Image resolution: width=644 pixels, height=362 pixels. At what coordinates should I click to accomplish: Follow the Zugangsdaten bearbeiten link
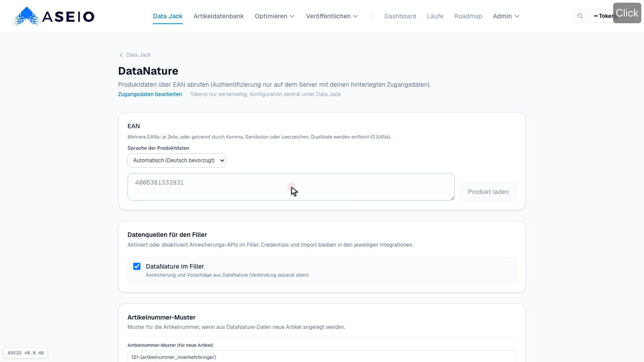[x=150, y=94]
